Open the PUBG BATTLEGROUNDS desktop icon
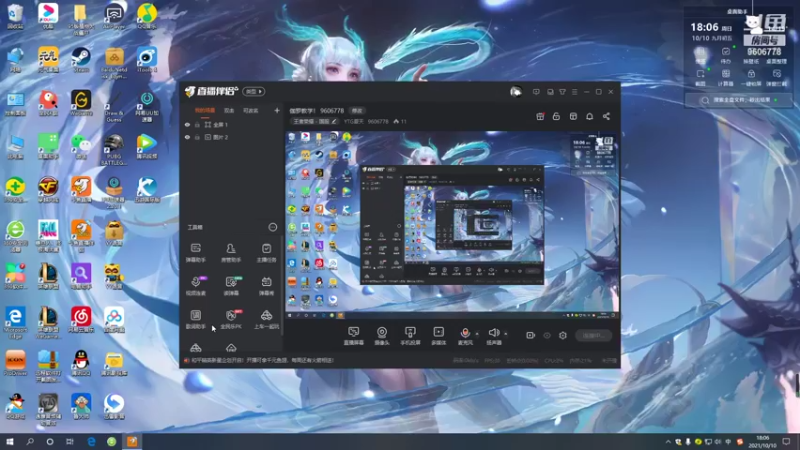Image resolution: width=800 pixels, height=450 pixels. 113,150
